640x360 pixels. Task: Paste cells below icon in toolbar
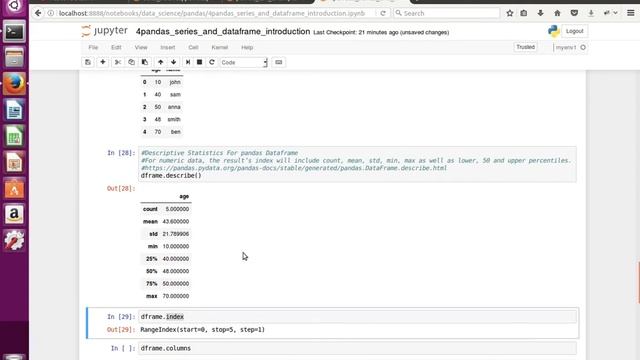coord(144,62)
